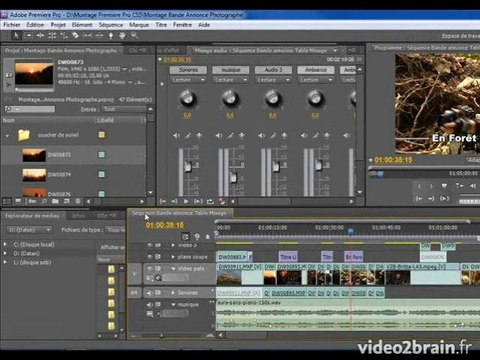Go to In point in audio mixer
Screen dimensions: 480x360
tap(163, 201)
